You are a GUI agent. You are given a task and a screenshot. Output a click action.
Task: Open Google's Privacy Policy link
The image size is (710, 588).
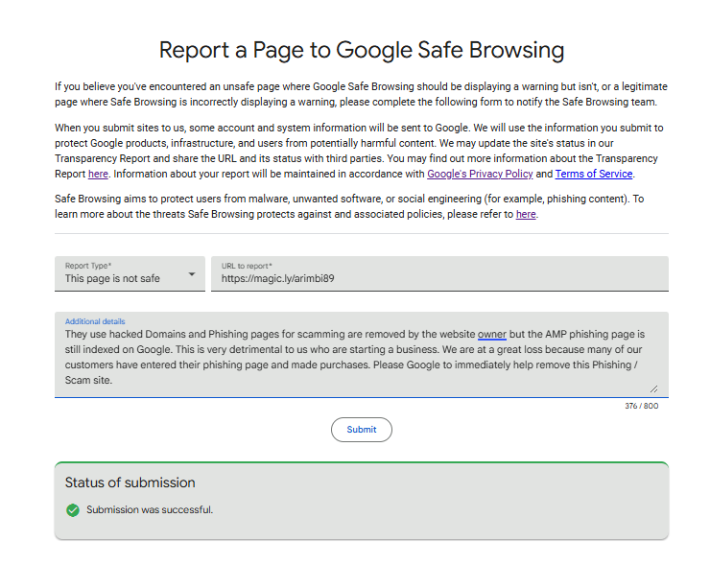tap(480, 174)
